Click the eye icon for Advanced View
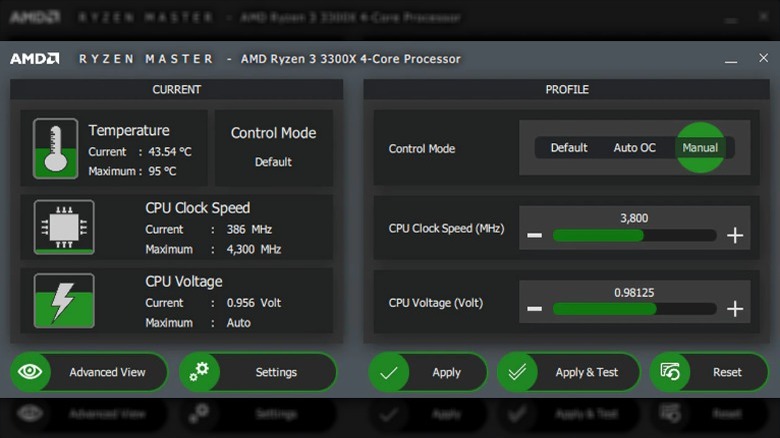This screenshot has width=780, height=438. click(31, 372)
